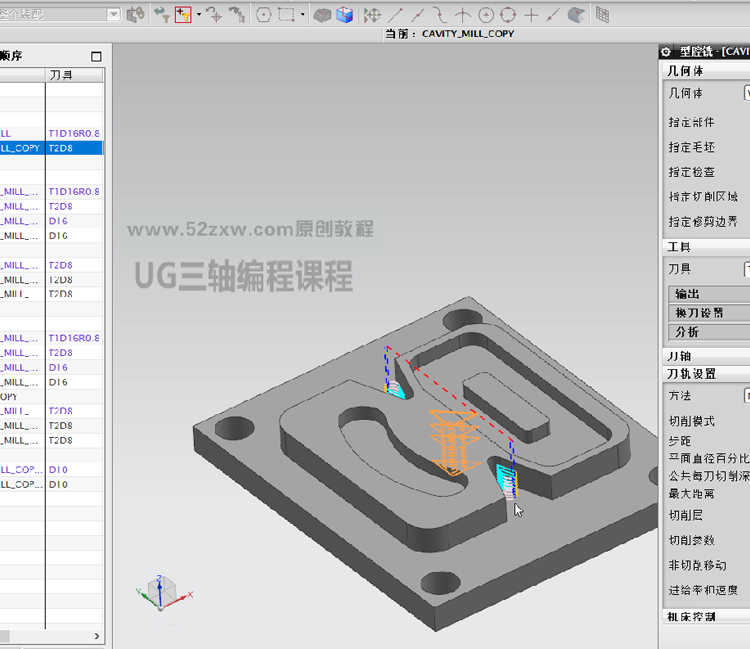This screenshot has height=649, width=750.
Task: Open the 切削参数 setting
Action: coord(691,540)
